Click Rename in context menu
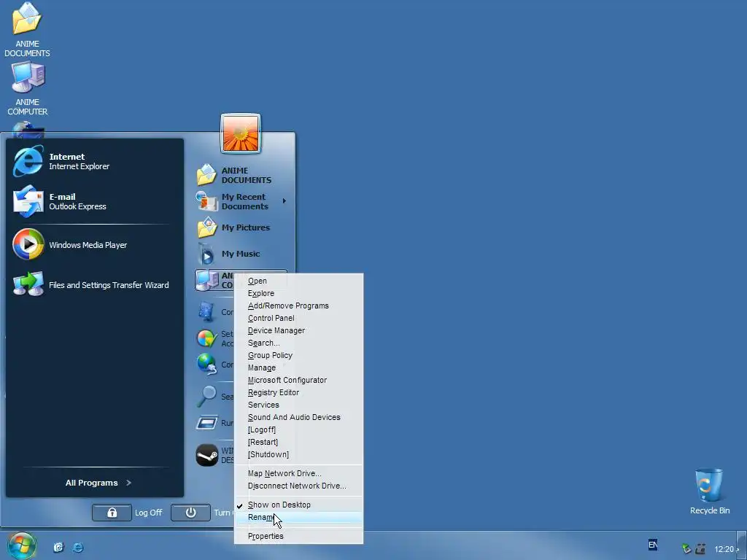The height and width of the screenshot is (560, 747). [x=298, y=517]
